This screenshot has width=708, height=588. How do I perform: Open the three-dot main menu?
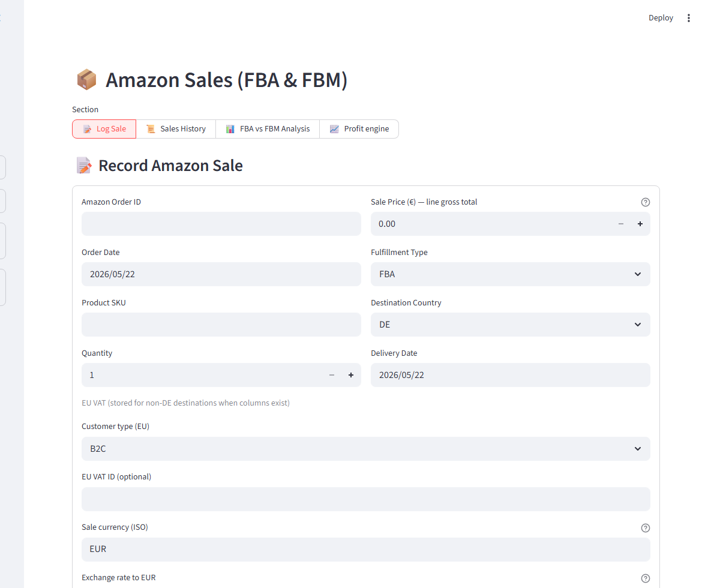[x=688, y=18]
